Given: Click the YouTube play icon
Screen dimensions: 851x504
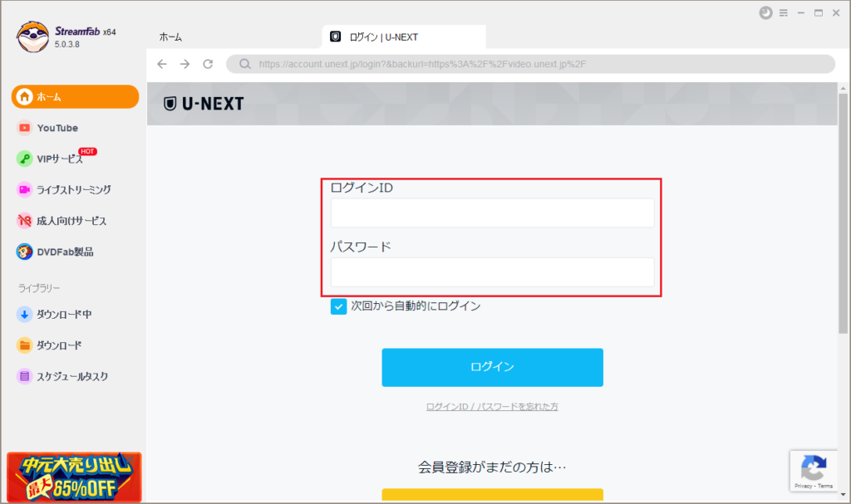Looking at the screenshot, I should pos(24,128).
